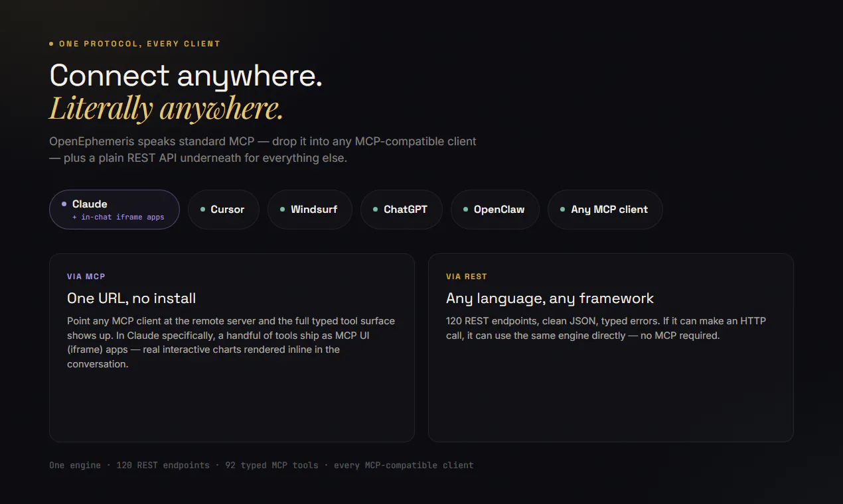This screenshot has width=843, height=504.
Task: Select the Any MCP client tab
Action: 605,210
